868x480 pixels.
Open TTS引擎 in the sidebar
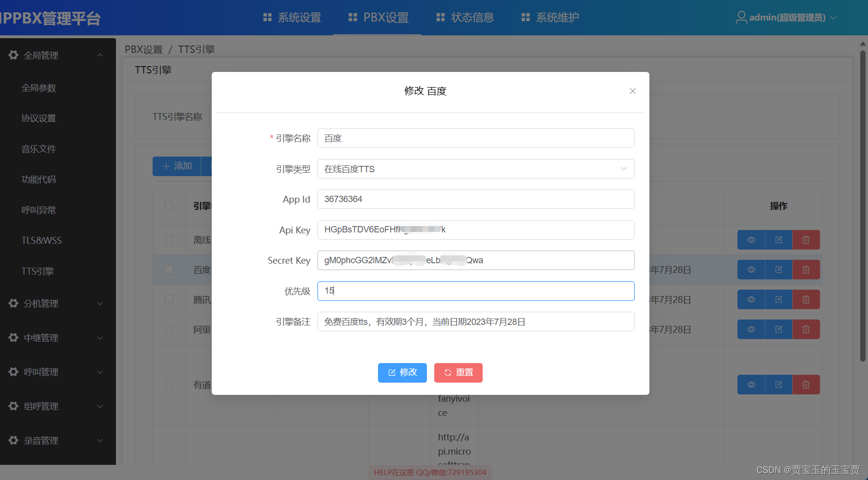coord(38,271)
